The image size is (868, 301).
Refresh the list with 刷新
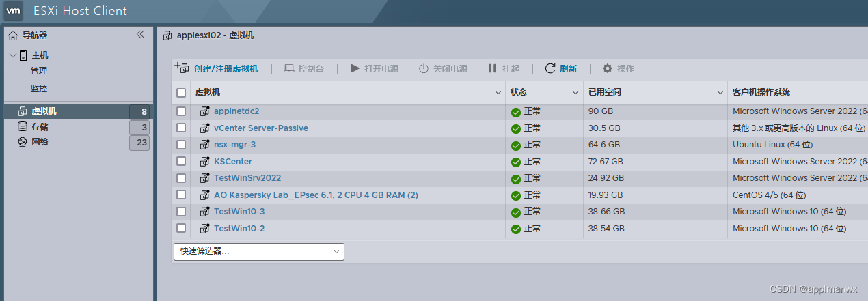(x=561, y=68)
